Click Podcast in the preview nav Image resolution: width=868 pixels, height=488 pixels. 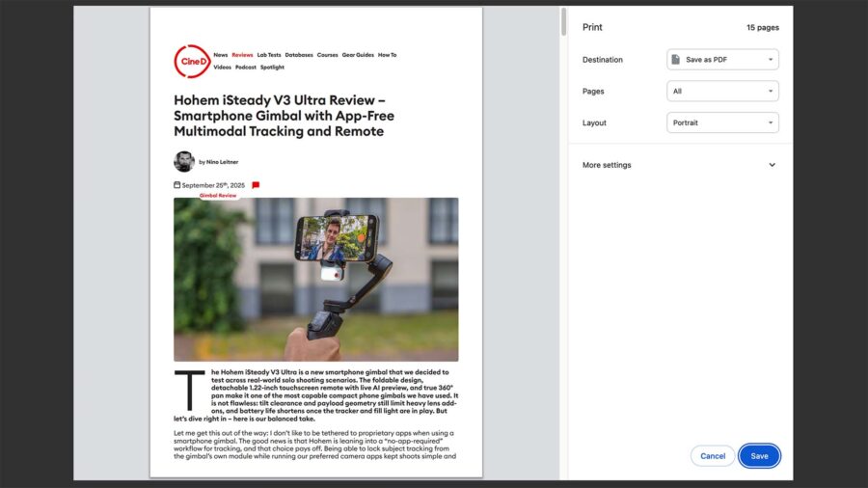pyautogui.click(x=246, y=67)
